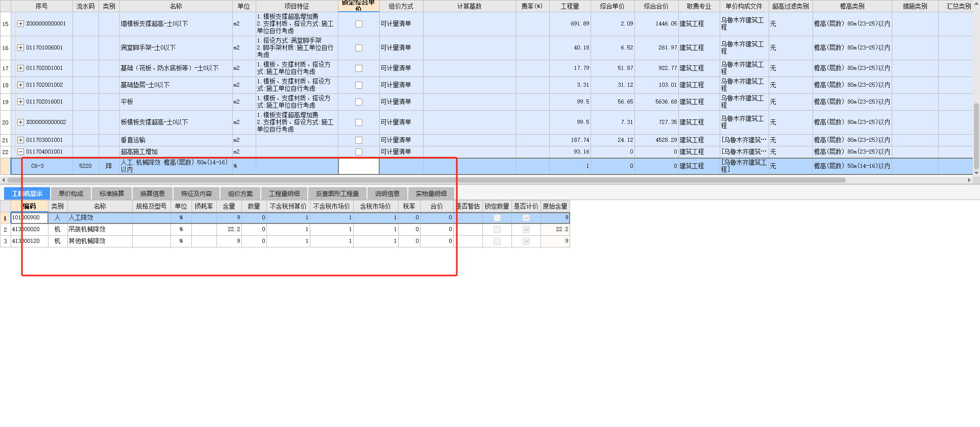The image size is (980, 427).
Task: Click the 项目特征 column header
Action: (297, 6)
